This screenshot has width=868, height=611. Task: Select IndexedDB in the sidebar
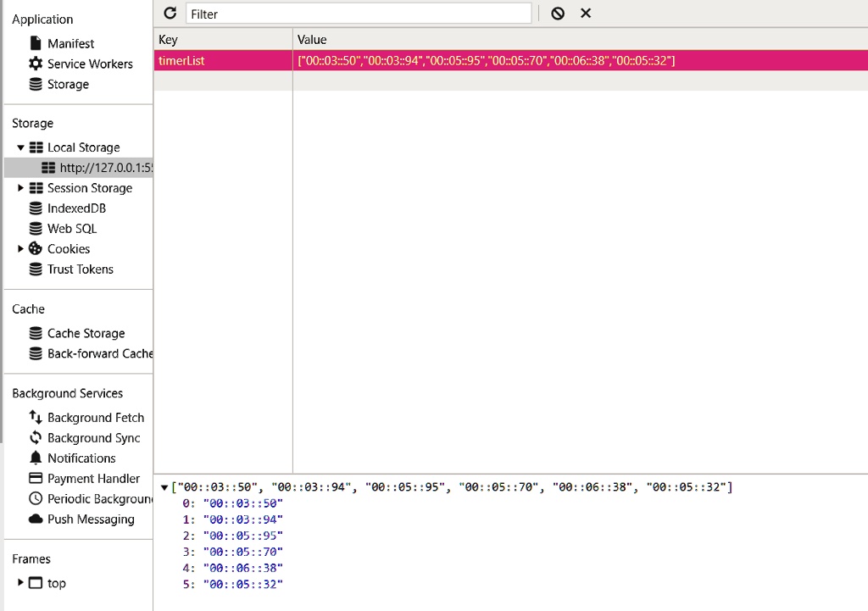pos(76,208)
